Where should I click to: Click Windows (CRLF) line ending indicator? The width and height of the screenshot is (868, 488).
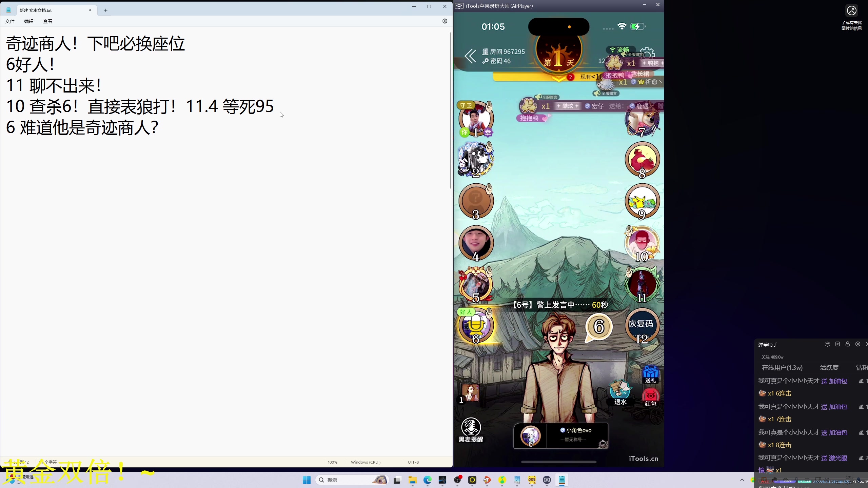point(366,462)
